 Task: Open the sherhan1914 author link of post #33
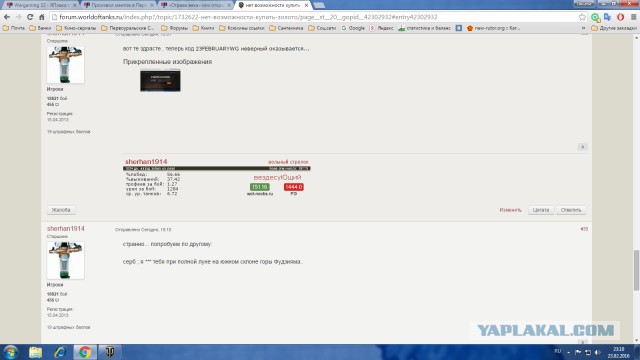(x=66, y=229)
